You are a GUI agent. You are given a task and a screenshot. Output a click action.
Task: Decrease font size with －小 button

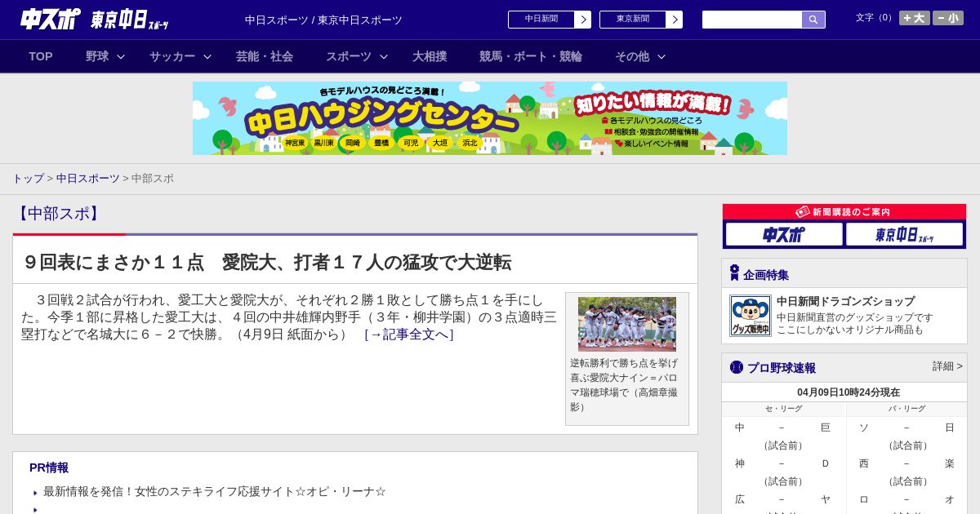click(948, 18)
